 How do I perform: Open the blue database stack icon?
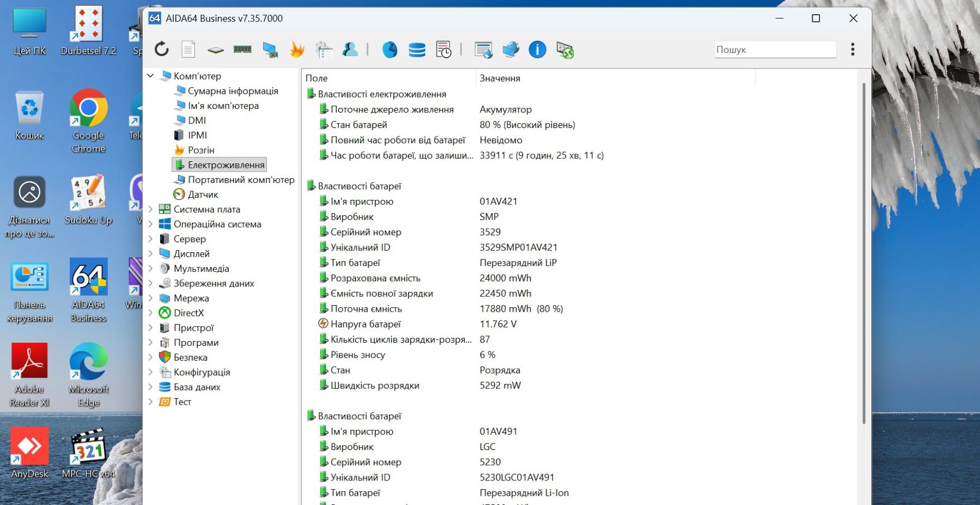417,50
